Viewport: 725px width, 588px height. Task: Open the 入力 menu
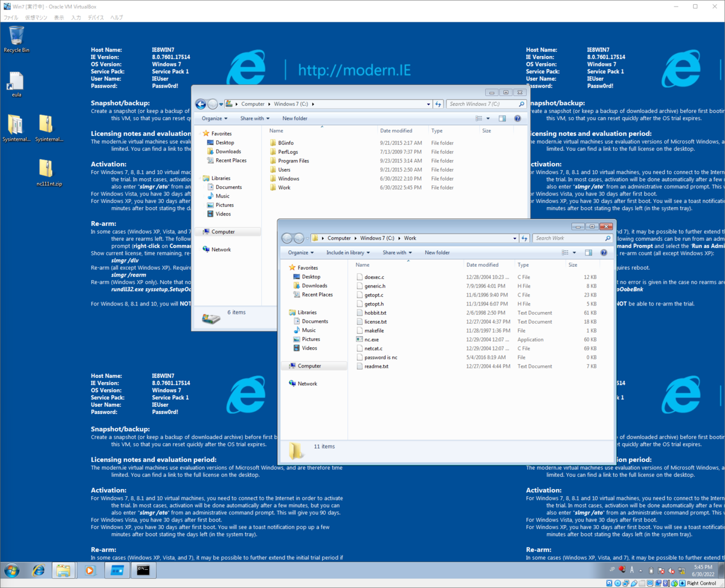[76, 18]
